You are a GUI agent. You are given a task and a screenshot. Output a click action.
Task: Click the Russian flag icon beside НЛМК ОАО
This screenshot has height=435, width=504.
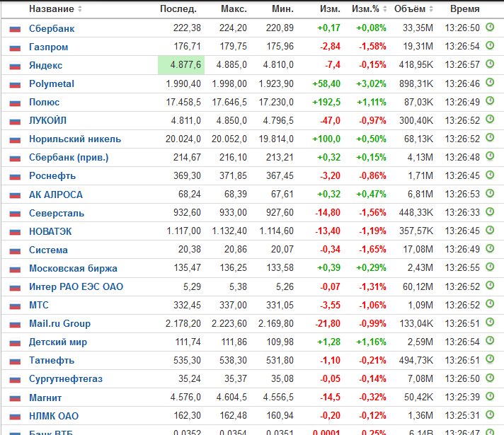pyautogui.click(x=15, y=417)
